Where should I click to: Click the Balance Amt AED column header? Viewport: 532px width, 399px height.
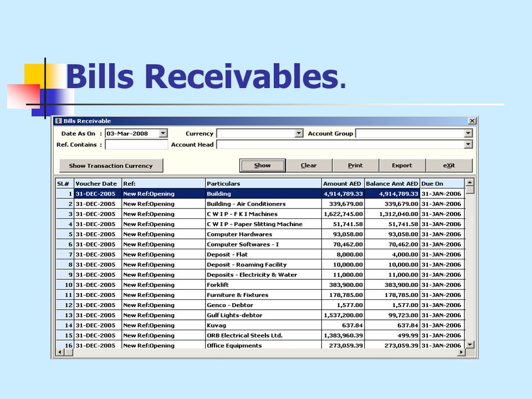pyautogui.click(x=392, y=183)
